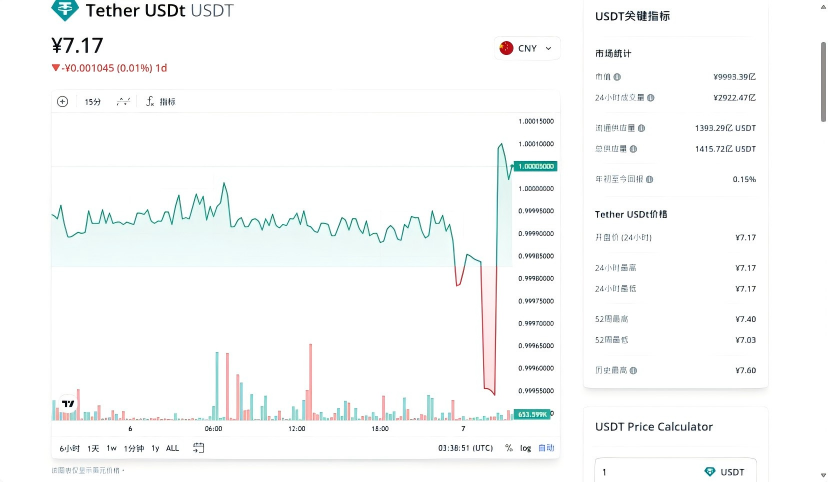Click the page vertical scrollbar thumb
Screen dimensions: 828x482
pos(823,82)
